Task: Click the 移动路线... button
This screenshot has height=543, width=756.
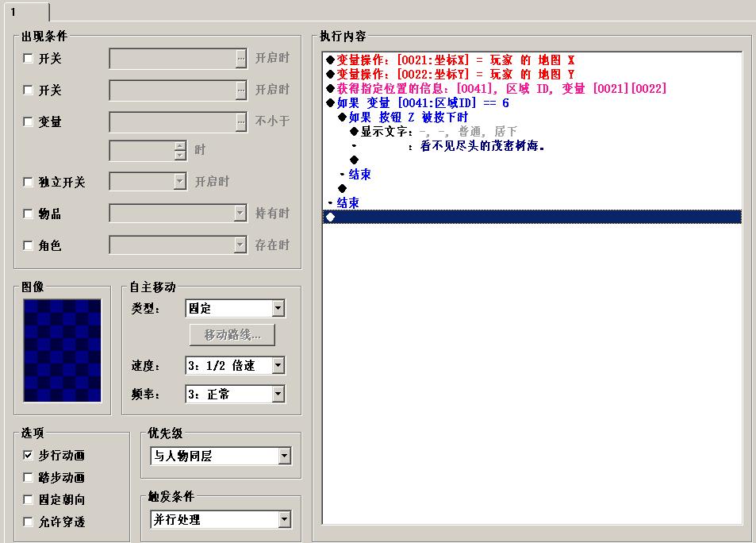Action: coord(232,335)
